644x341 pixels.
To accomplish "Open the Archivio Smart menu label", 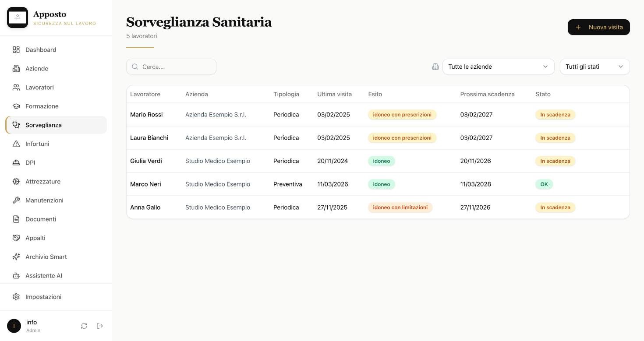I will (46, 257).
